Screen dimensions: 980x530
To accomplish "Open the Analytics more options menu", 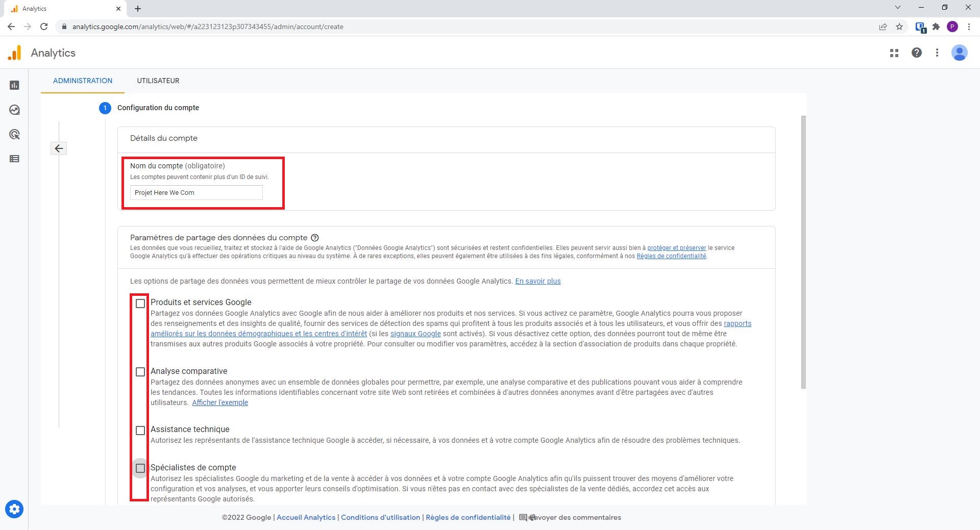I will click(937, 53).
